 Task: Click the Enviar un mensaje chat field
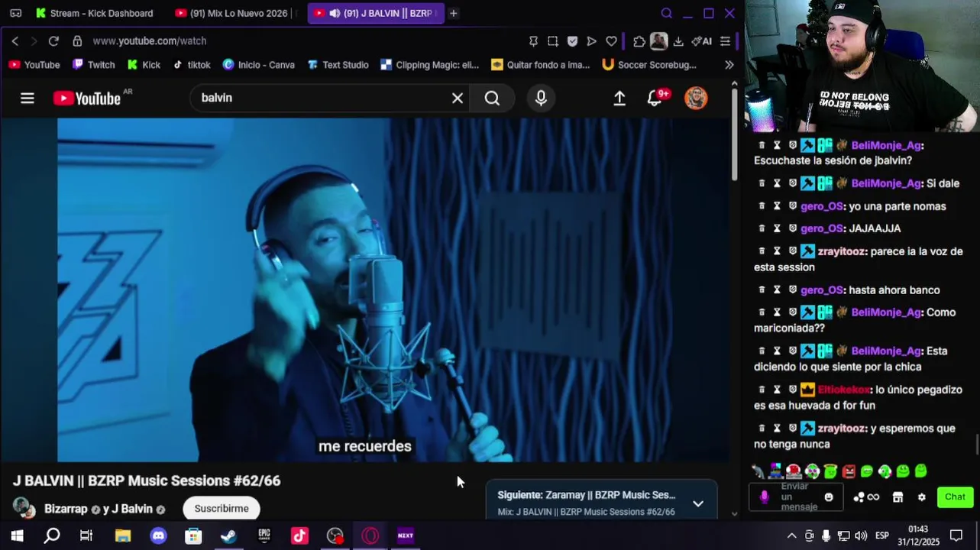point(799,497)
